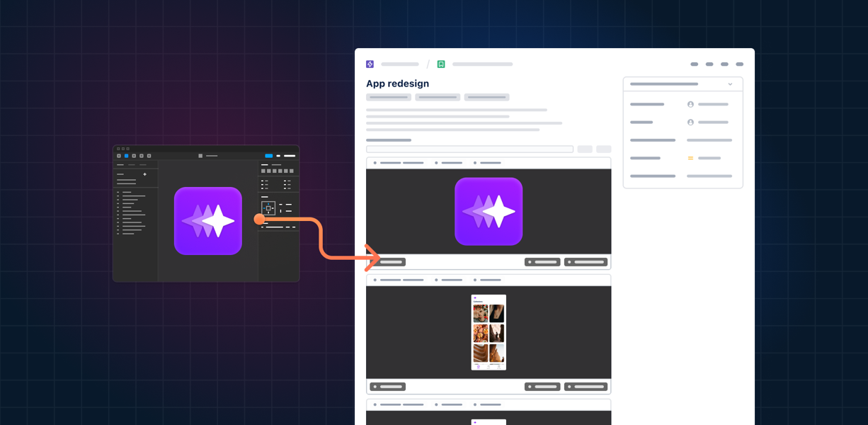Screen dimensions: 868x425
Task: Click the plus icon in design editor sidebar
Action: point(145,174)
